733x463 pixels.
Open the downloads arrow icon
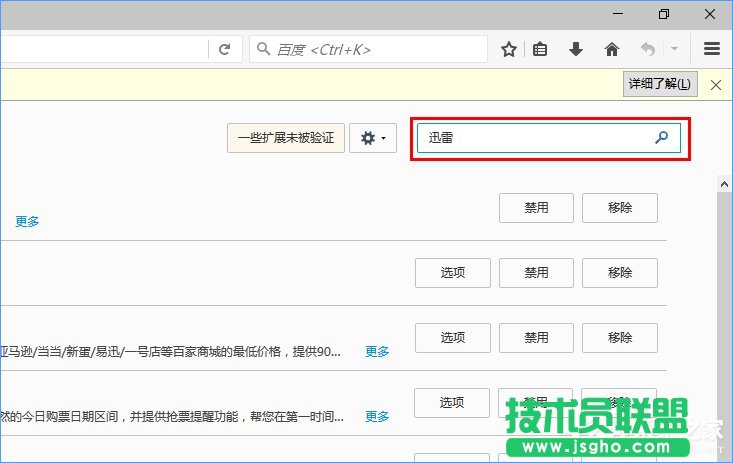pyautogui.click(x=576, y=49)
